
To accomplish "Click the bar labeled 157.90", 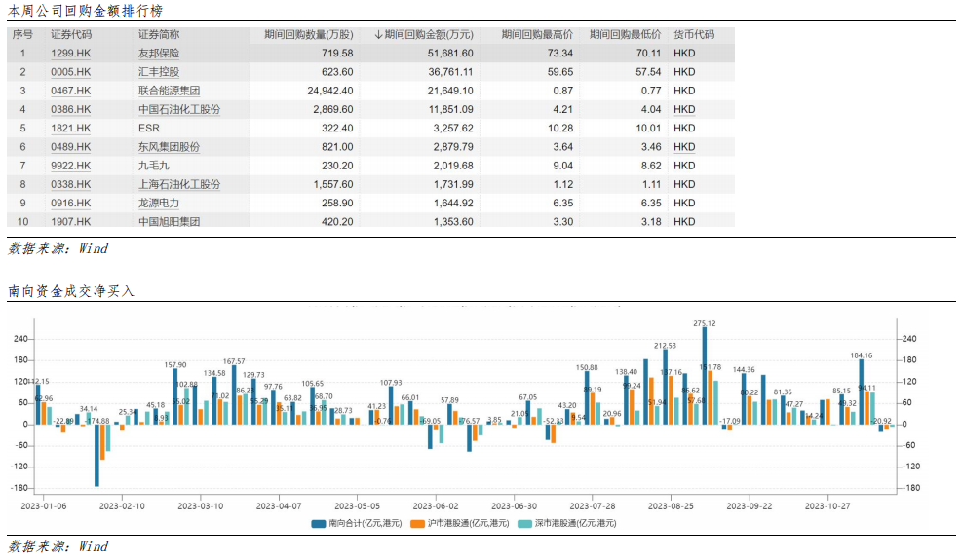I will click(x=174, y=396).
